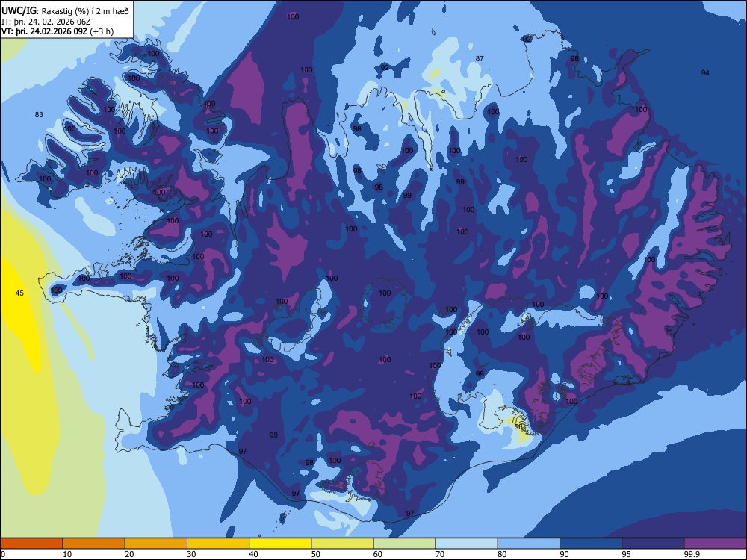
Task: Click the 80–90 light blue legend swatch
Action: (x=529, y=544)
